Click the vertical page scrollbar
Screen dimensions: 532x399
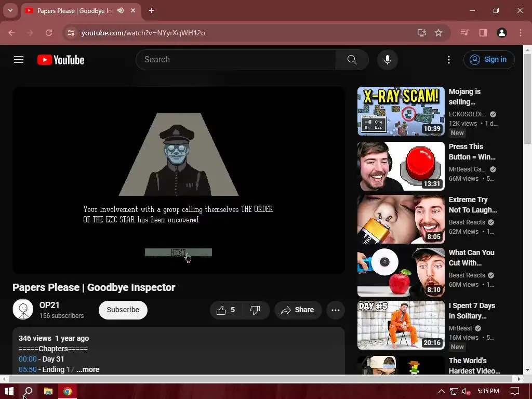tap(527, 98)
